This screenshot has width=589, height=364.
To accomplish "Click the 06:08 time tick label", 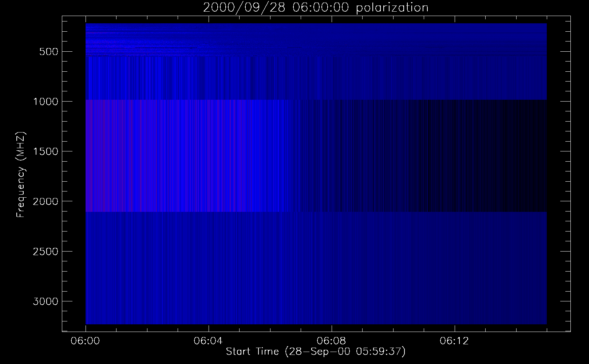I will click(x=332, y=341).
